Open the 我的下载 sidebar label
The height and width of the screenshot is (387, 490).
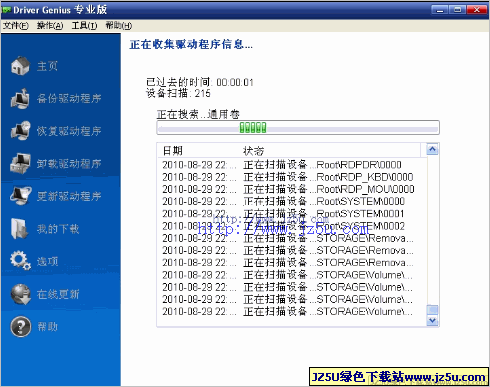58,229
